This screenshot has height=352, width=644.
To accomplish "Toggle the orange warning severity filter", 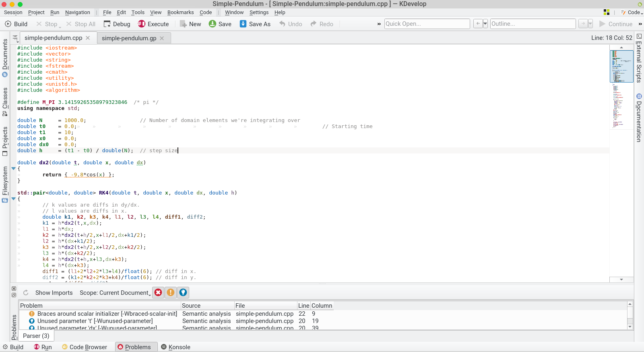I will 171,292.
